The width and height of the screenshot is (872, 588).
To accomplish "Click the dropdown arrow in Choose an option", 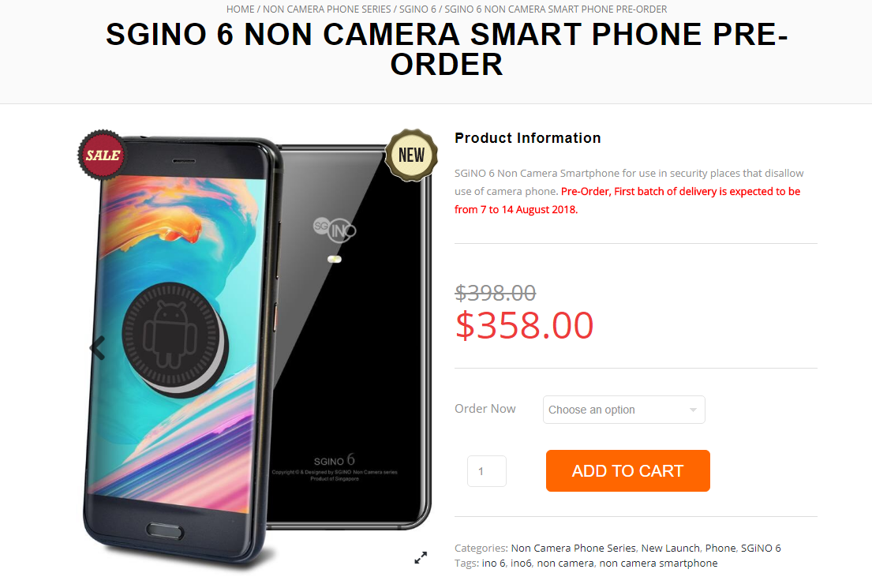I will point(693,410).
